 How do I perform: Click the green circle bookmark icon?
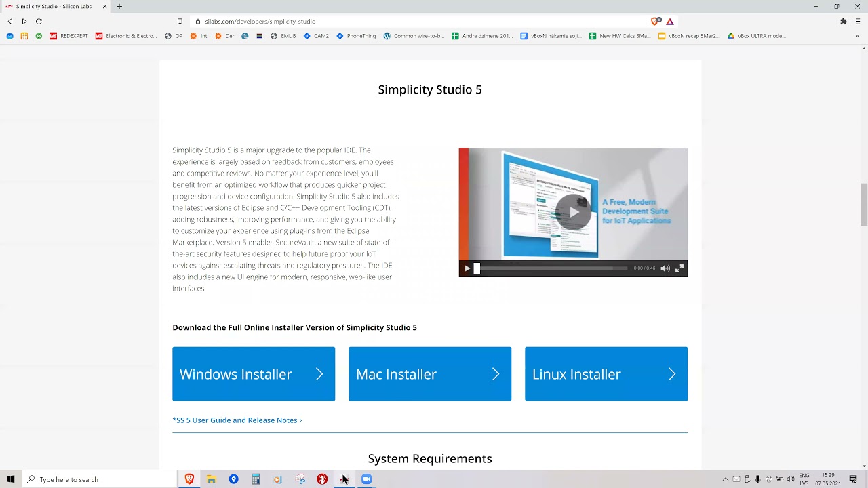[x=39, y=36]
